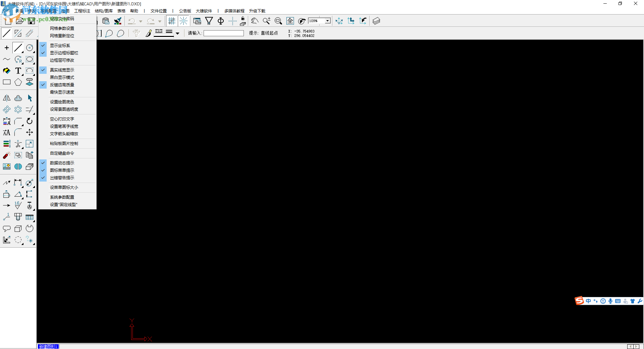
Task: Open the zoom percentage dropdown
Action: (327, 21)
